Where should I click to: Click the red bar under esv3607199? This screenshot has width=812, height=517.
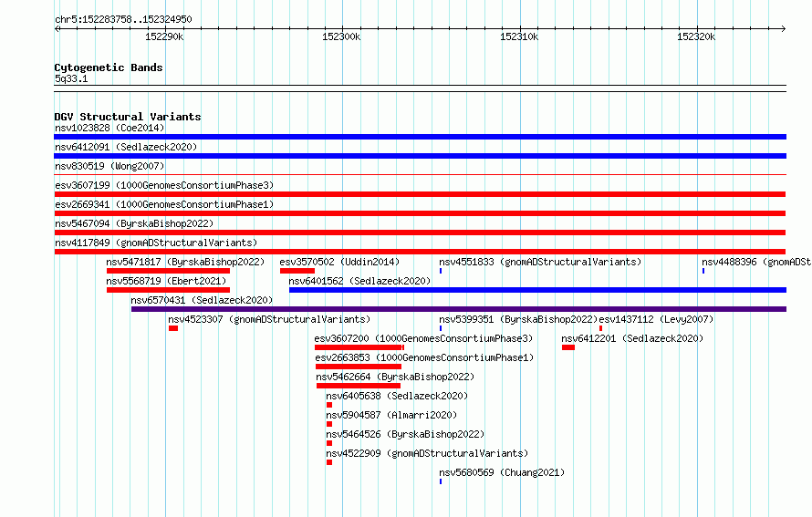[x=420, y=194]
